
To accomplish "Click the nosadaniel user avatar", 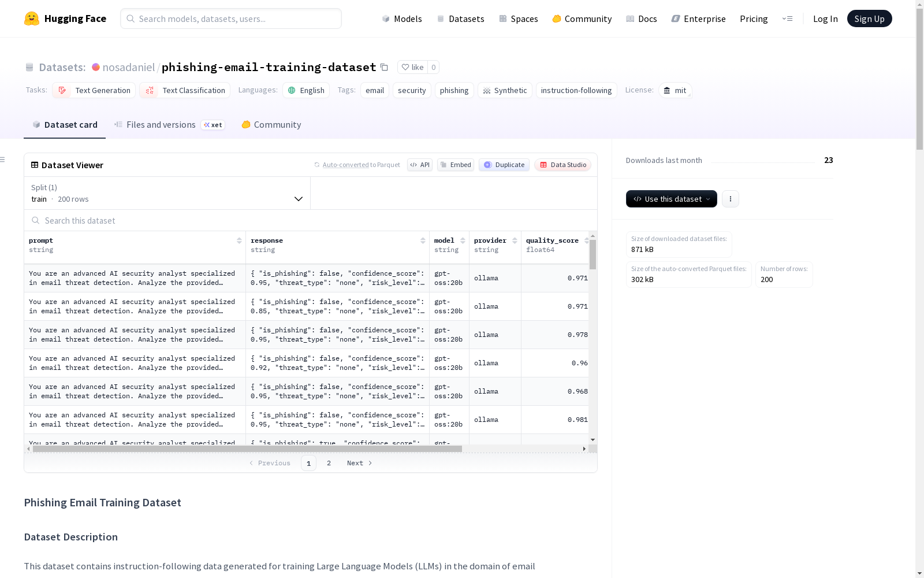I will click(96, 67).
